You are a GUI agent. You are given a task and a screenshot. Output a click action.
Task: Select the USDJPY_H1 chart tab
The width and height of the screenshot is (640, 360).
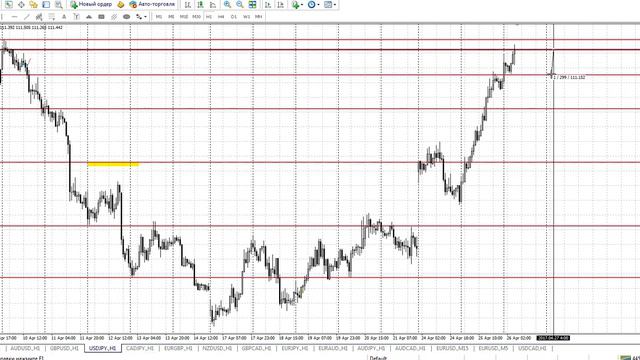(x=102, y=349)
